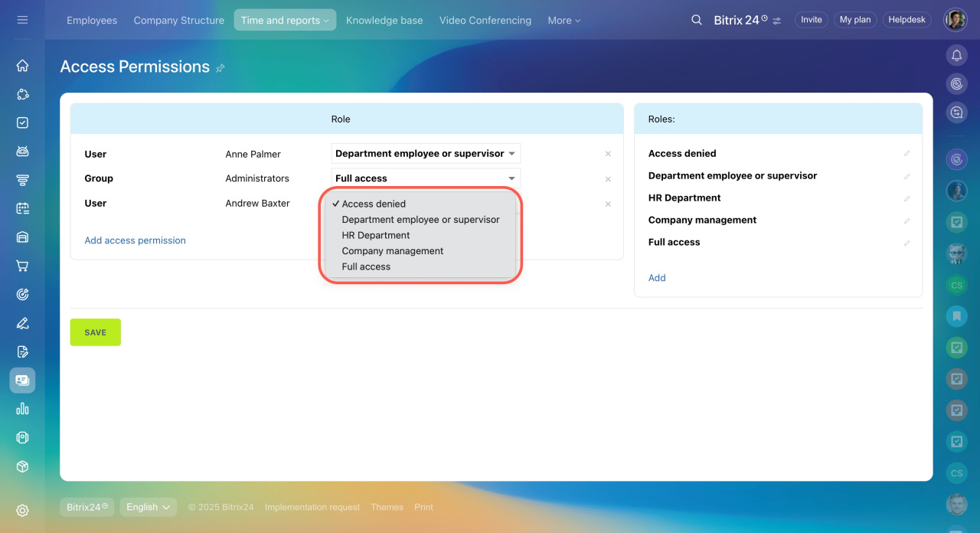Click Add access permission link
This screenshot has height=533, width=980.
pyautogui.click(x=135, y=240)
